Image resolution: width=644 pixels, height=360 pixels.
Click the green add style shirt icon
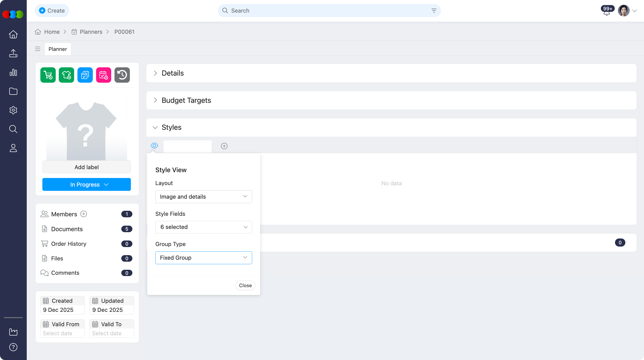tap(66, 75)
